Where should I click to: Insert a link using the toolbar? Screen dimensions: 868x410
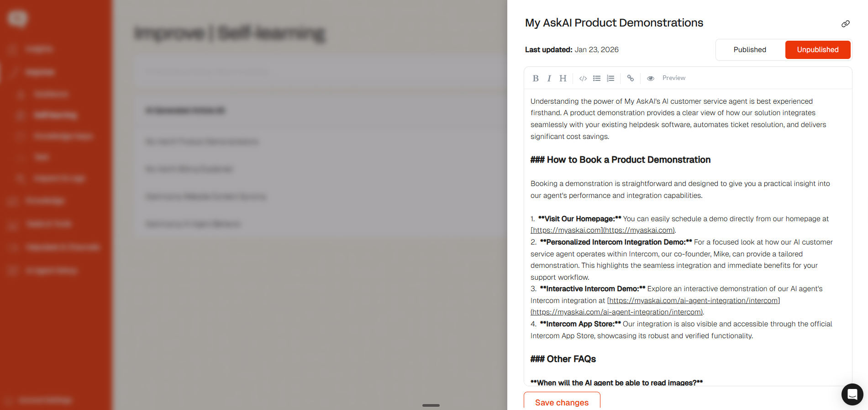click(x=631, y=78)
